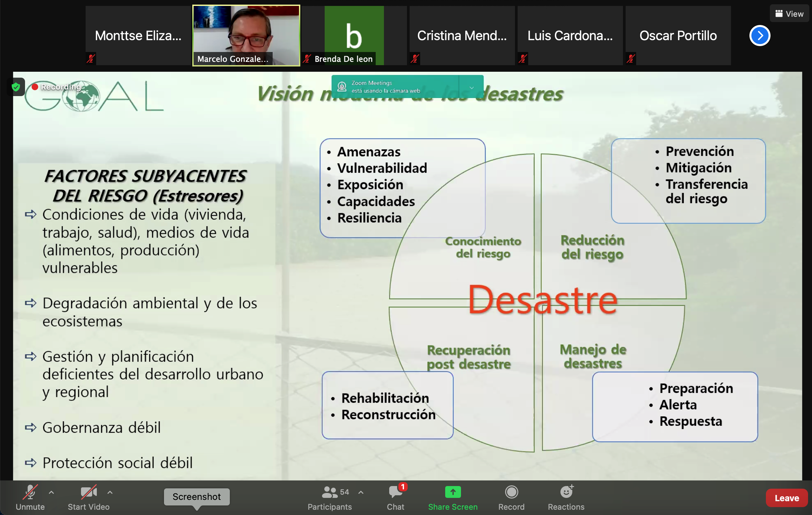Click the green Share Screen icon
This screenshot has width=812, height=515.
click(452, 492)
